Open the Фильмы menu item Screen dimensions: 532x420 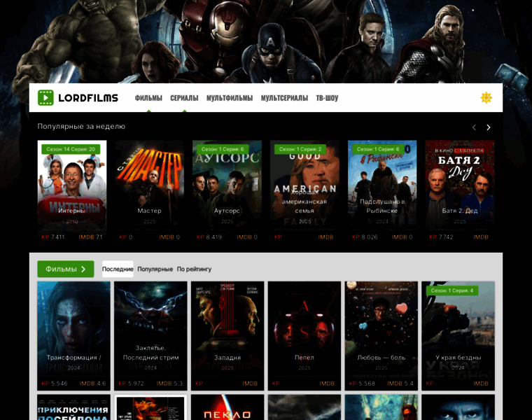(148, 98)
